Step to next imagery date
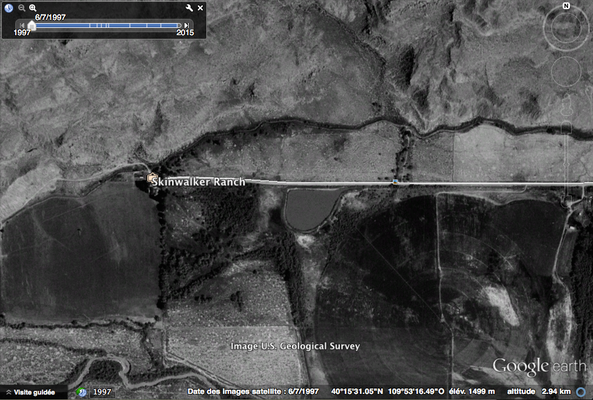This screenshot has width=593, height=400. click(186, 25)
